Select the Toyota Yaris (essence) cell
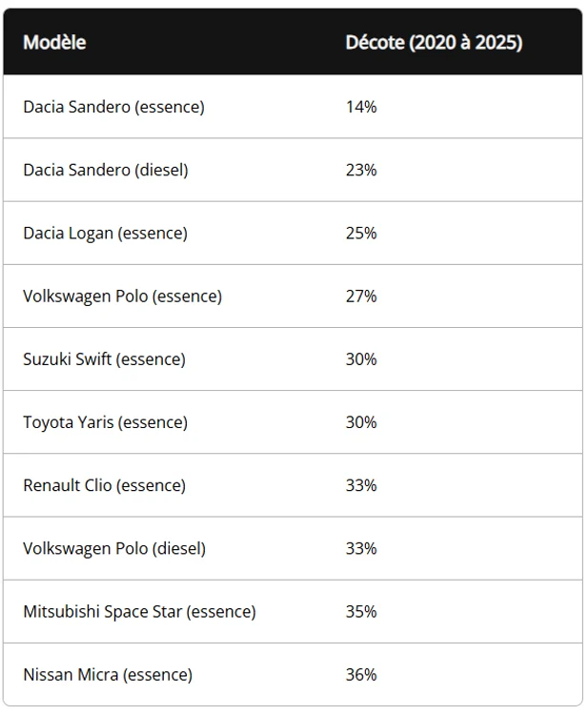The width and height of the screenshot is (588, 715). pyautogui.click(x=105, y=421)
